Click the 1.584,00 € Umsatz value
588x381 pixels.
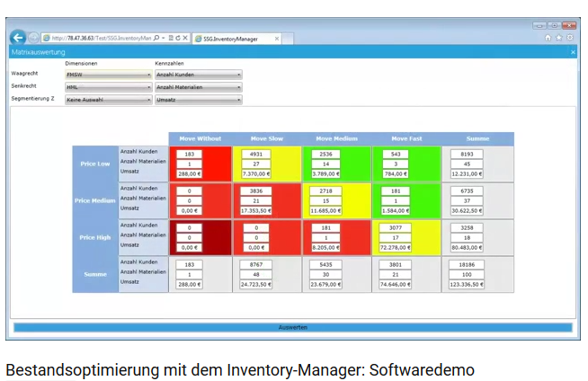click(x=396, y=210)
